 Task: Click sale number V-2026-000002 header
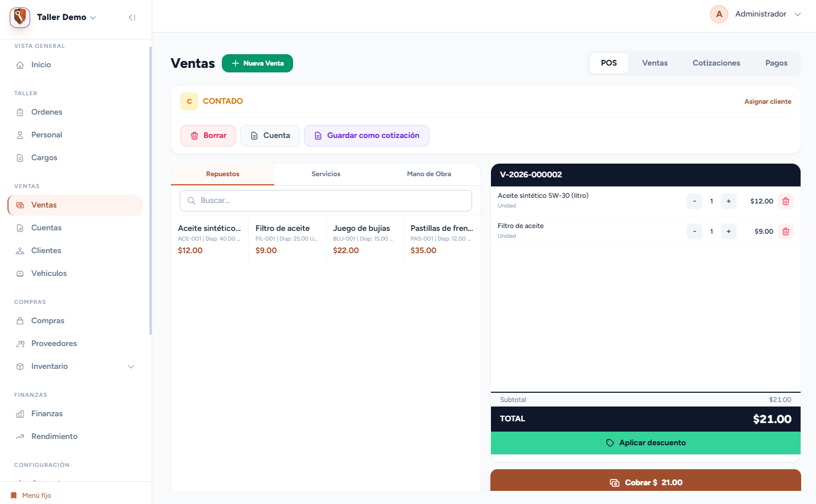coord(531,175)
